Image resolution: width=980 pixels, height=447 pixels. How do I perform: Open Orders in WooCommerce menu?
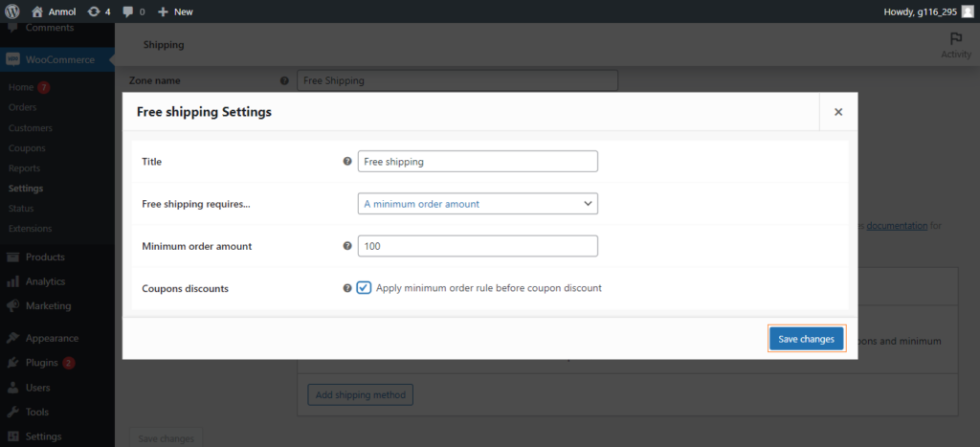(23, 107)
